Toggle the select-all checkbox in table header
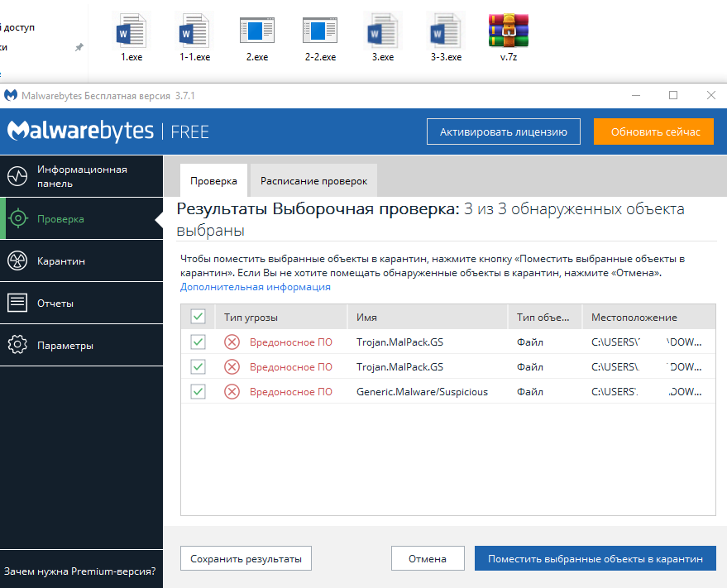This screenshot has width=727, height=588. pyautogui.click(x=198, y=318)
